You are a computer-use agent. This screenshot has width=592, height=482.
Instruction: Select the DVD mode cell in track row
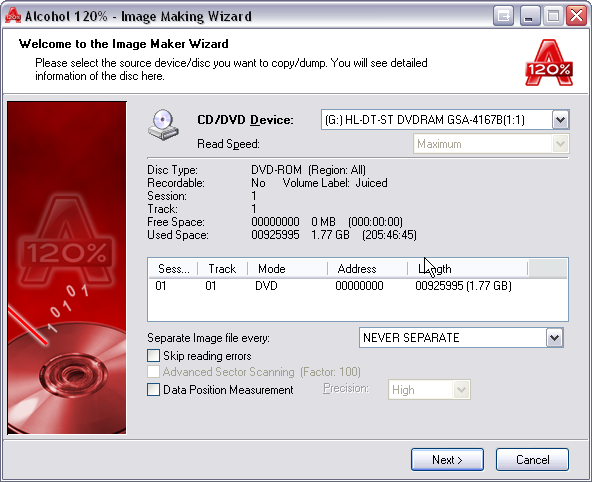(266, 286)
